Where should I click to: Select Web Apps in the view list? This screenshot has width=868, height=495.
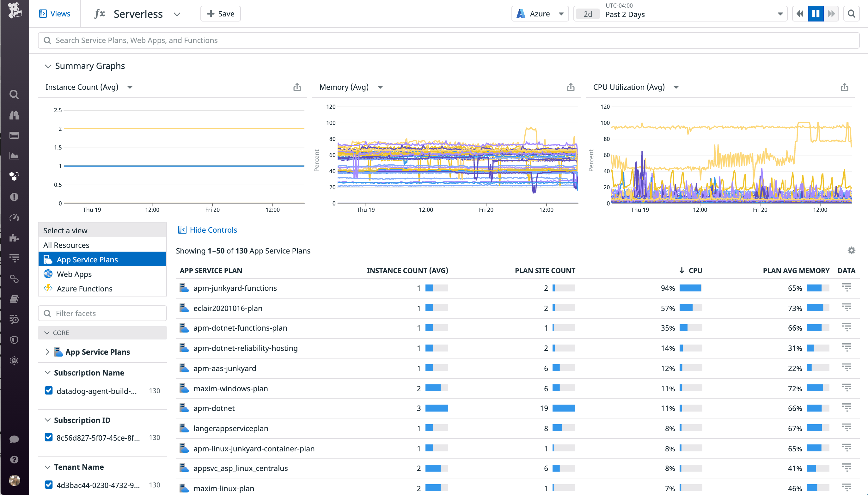[x=74, y=274]
